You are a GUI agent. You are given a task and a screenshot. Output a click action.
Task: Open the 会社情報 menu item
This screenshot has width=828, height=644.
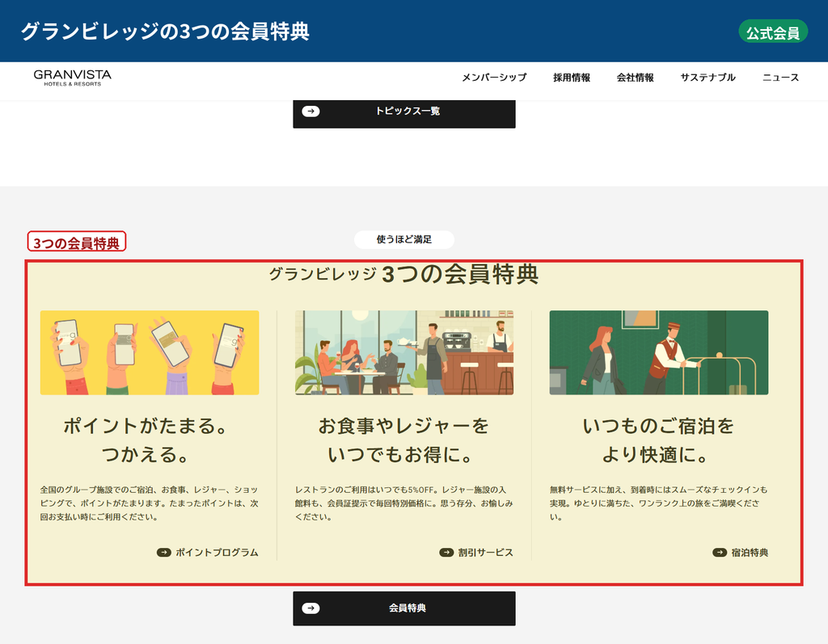click(635, 78)
